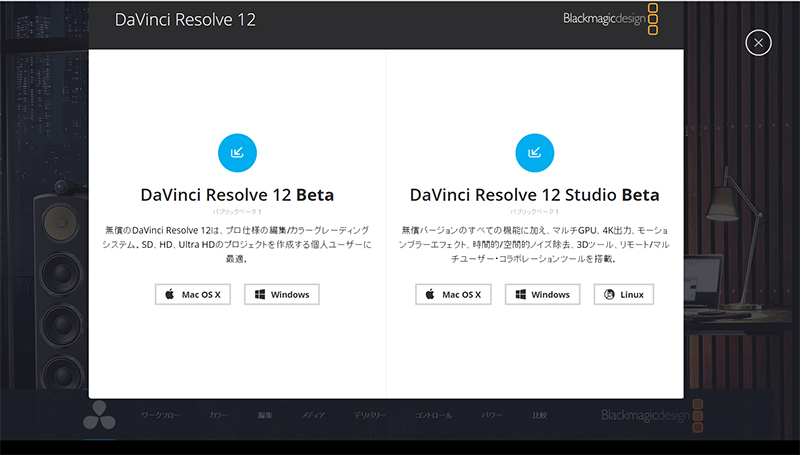800x455 pixels.
Task: Open the デリバリー navigation item
Action: pos(369,415)
